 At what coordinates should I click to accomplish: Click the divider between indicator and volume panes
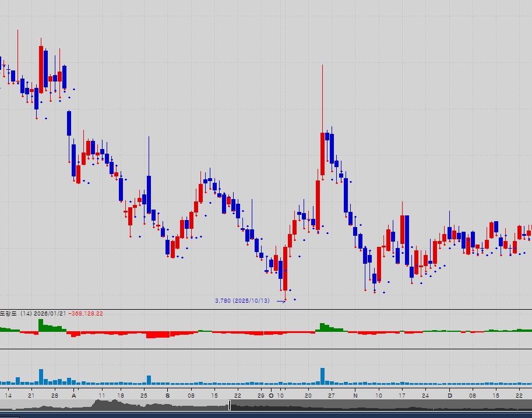tap(266, 349)
